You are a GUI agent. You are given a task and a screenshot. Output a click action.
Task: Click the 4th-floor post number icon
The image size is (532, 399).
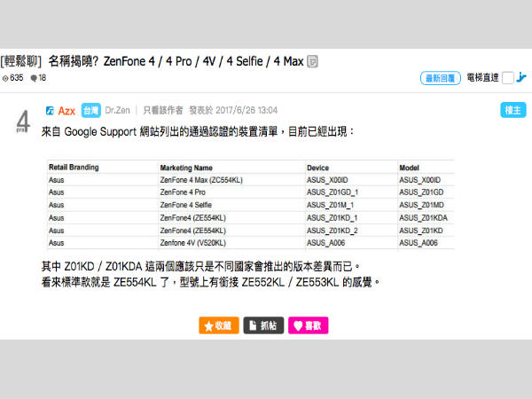23,120
